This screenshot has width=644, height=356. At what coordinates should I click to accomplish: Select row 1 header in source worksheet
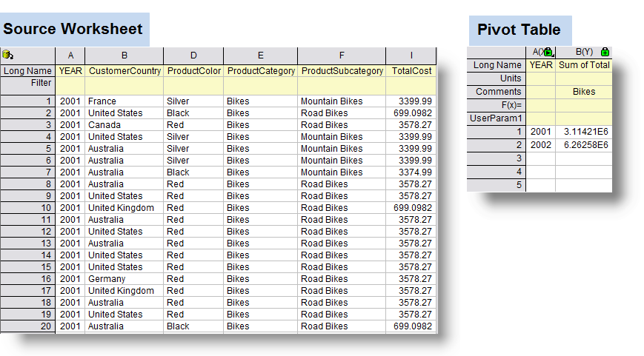point(28,101)
